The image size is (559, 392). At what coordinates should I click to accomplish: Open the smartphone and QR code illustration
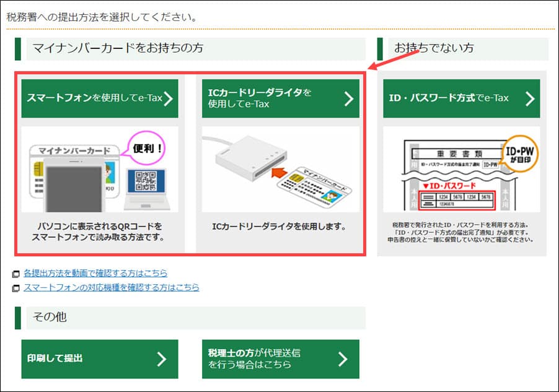[100, 170]
